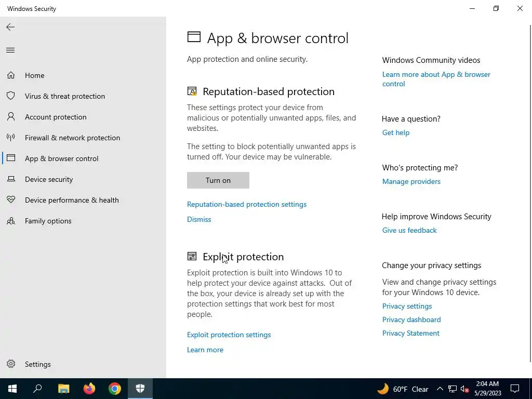Launch Google Chrome from the taskbar
Screen dimensions: 532x399
(115, 389)
